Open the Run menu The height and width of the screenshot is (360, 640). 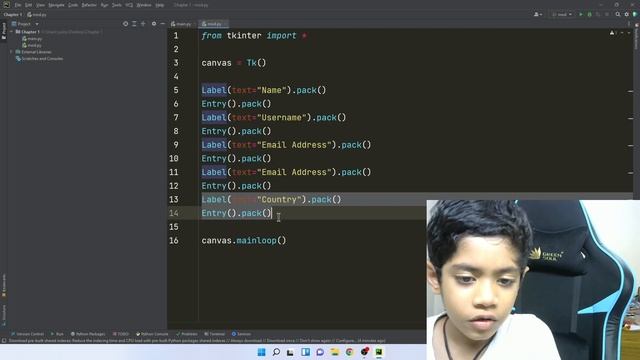104,5
